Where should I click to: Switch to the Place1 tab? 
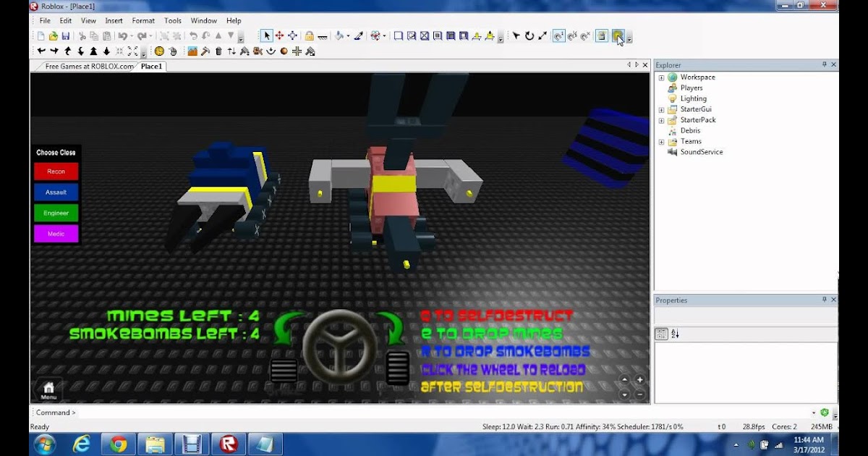(151, 66)
